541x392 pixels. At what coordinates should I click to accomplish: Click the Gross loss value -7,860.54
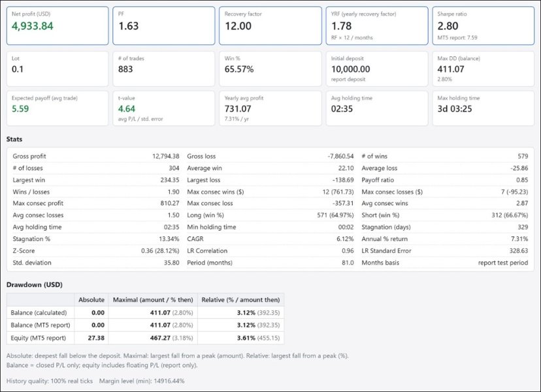(x=340, y=156)
